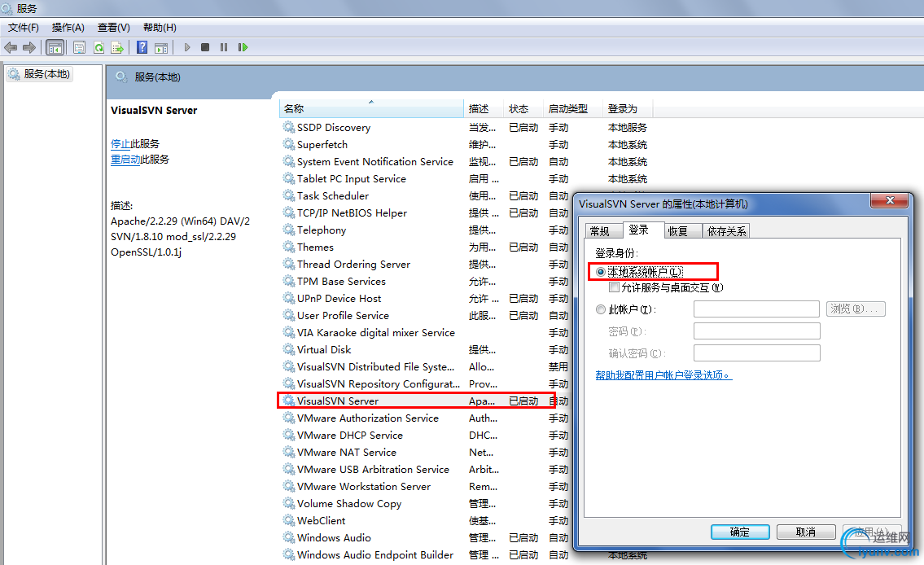Switch to the 依存关系 (Dependencies) tab
Viewport: 924px width, 565px height.
(726, 231)
